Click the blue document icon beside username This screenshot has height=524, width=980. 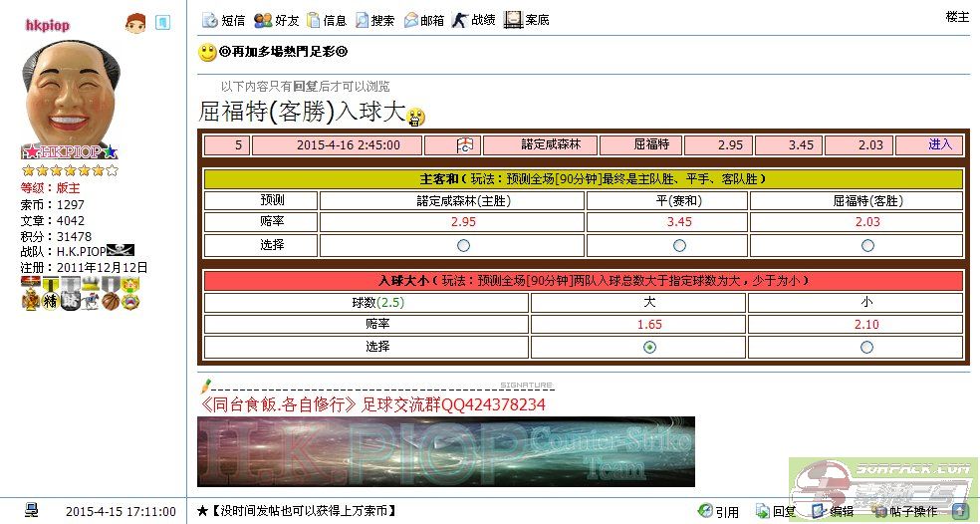[162, 23]
